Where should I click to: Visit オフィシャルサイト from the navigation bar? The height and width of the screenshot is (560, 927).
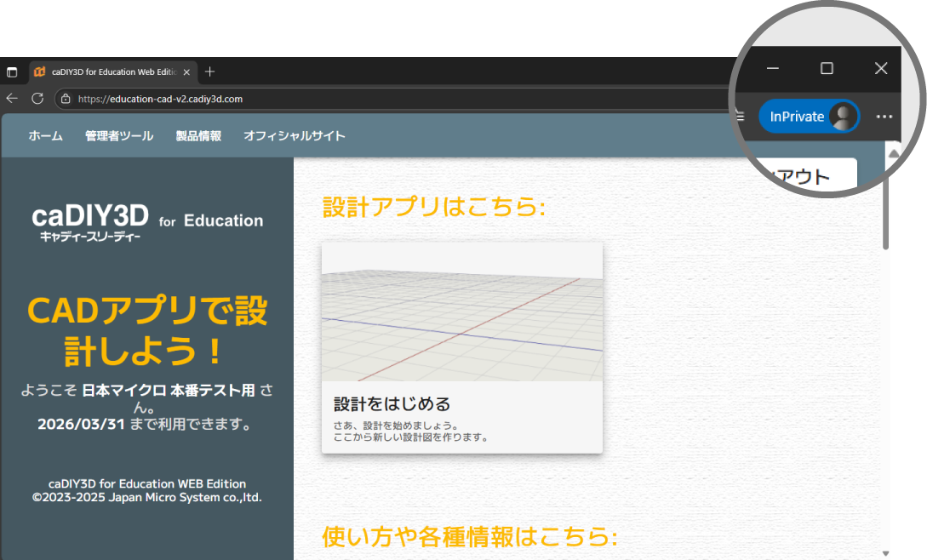tap(295, 136)
